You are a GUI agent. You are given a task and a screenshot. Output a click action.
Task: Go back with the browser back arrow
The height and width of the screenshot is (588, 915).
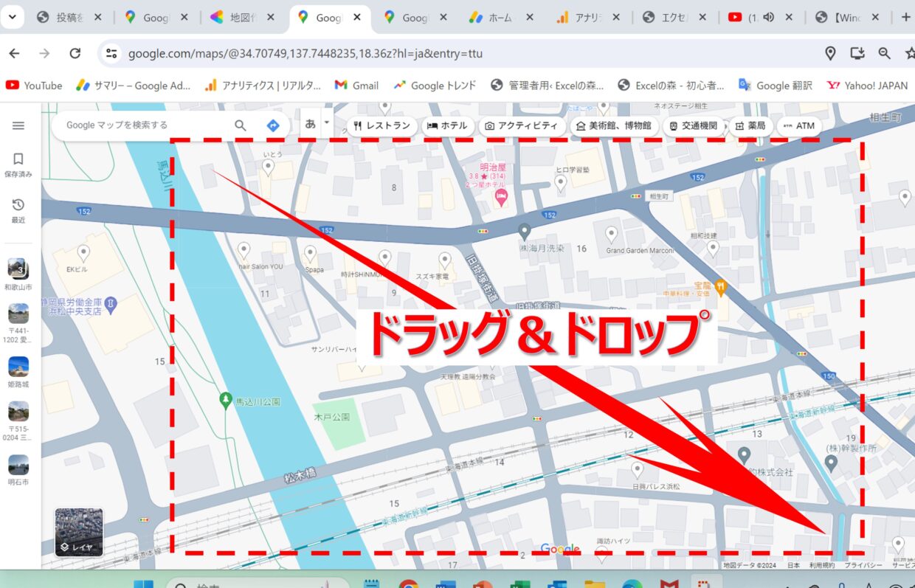click(x=14, y=53)
